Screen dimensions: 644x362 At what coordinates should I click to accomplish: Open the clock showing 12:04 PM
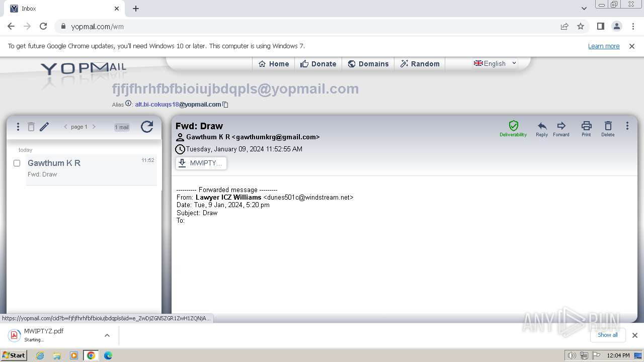click(618, 355)
